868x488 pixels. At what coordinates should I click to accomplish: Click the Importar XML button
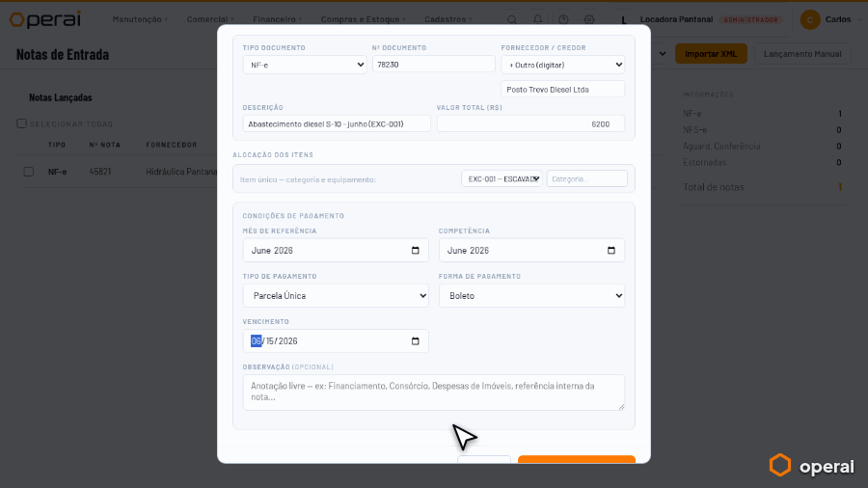[711, 54]
